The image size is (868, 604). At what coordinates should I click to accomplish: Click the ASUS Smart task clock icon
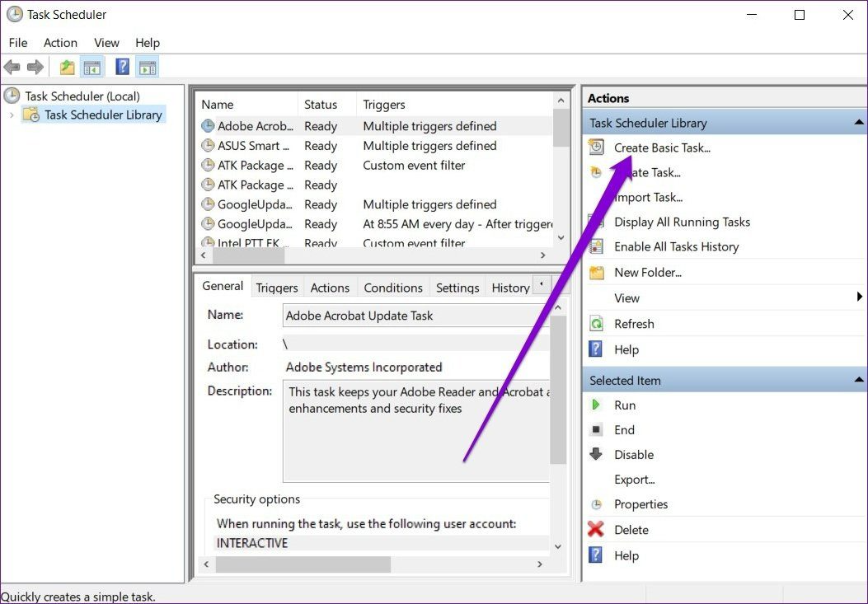coord(208,146)
